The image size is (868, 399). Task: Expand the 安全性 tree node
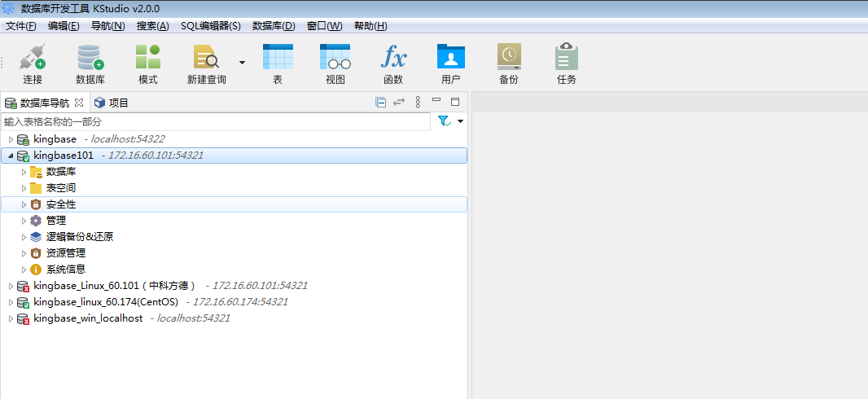tap(24, 204)
